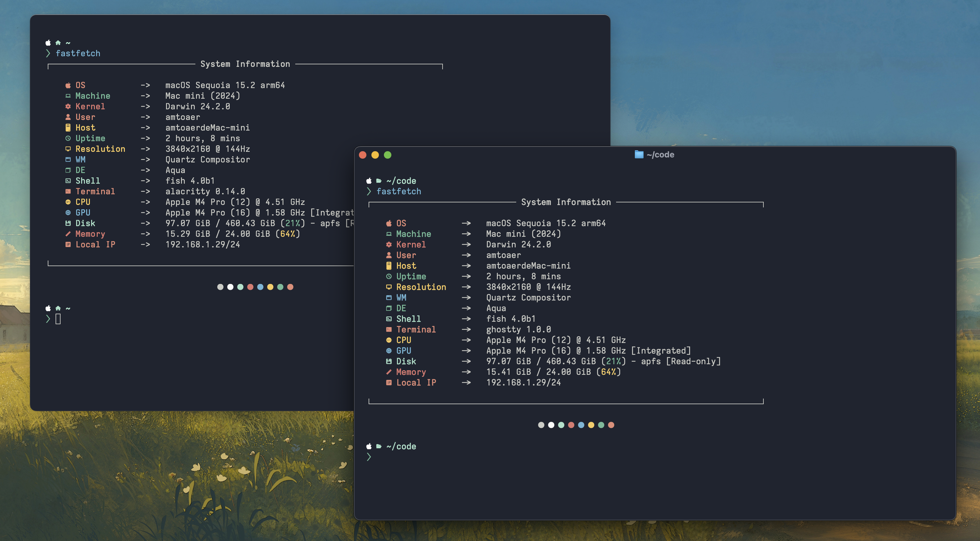Screen dimensions: 980x541
Task: Click the block cursor at Alacritty prompt
Action: tap(58, 319)
